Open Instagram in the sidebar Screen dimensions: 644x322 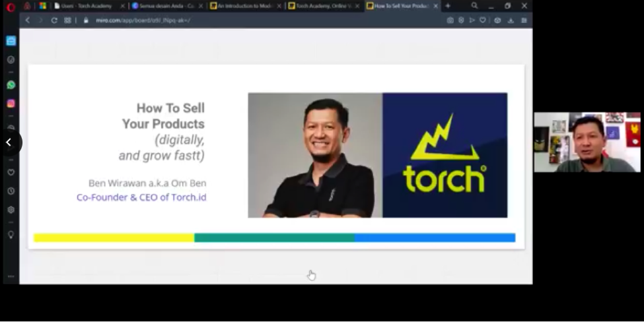pyautogui.click(x=11, y=104)
